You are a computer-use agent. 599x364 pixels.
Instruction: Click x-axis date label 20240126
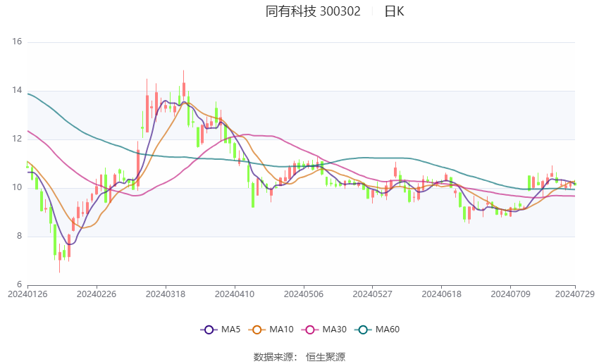[x=27, y=294]
